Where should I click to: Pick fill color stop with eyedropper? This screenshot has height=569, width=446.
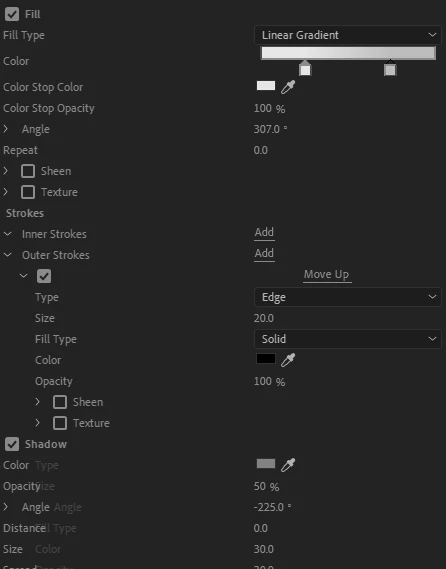point(288,87)
